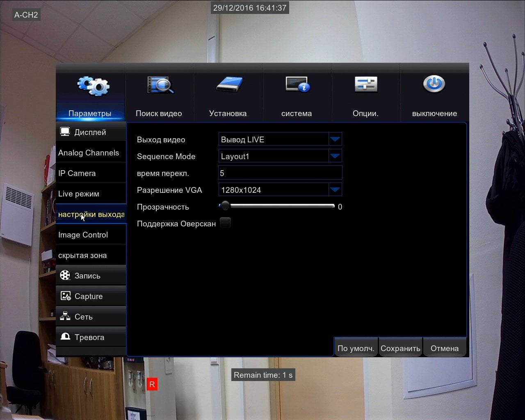Click the По умолч. button

click(356, 348)
